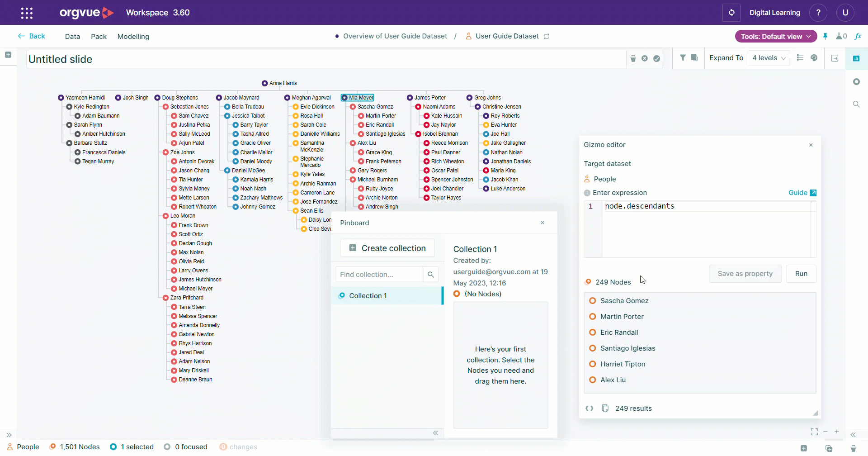
Task: Click the pin icon next to Tools
Action: [x=825, y=36]
